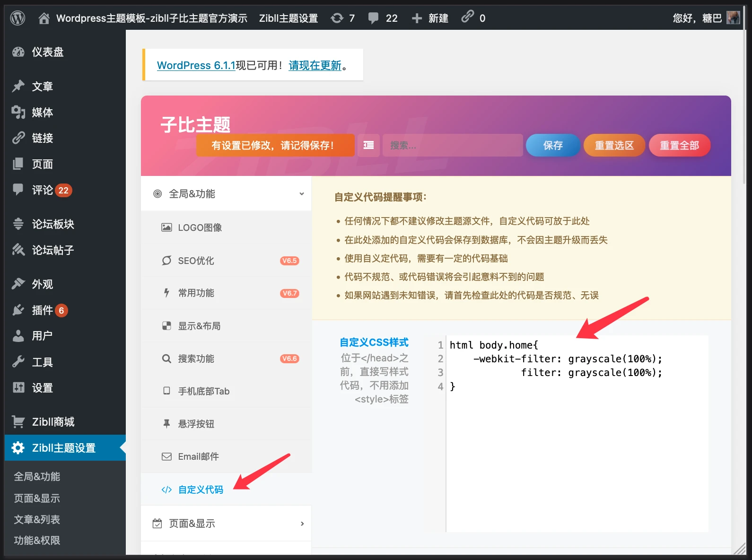This screenshot has height=560, width=752.
Task: Open 常用功能 settings tab
Action: click(x=226, y=293)
